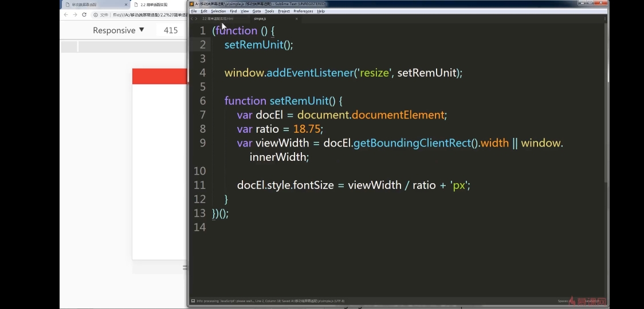Click addEventListener in the code

coord(310,73)
